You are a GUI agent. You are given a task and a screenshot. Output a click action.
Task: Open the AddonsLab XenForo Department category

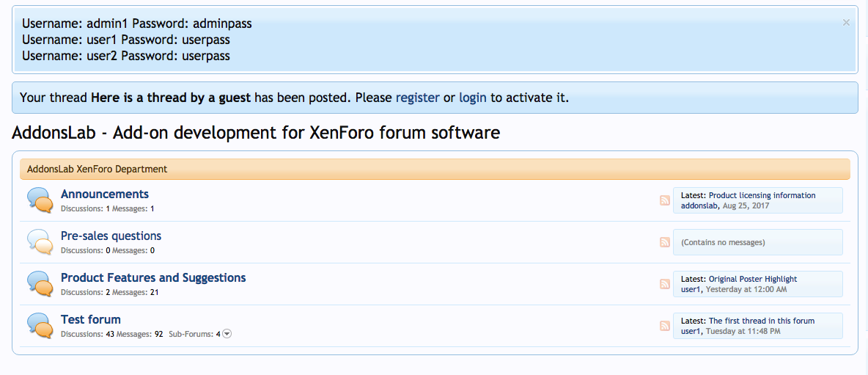coord(97,169)
